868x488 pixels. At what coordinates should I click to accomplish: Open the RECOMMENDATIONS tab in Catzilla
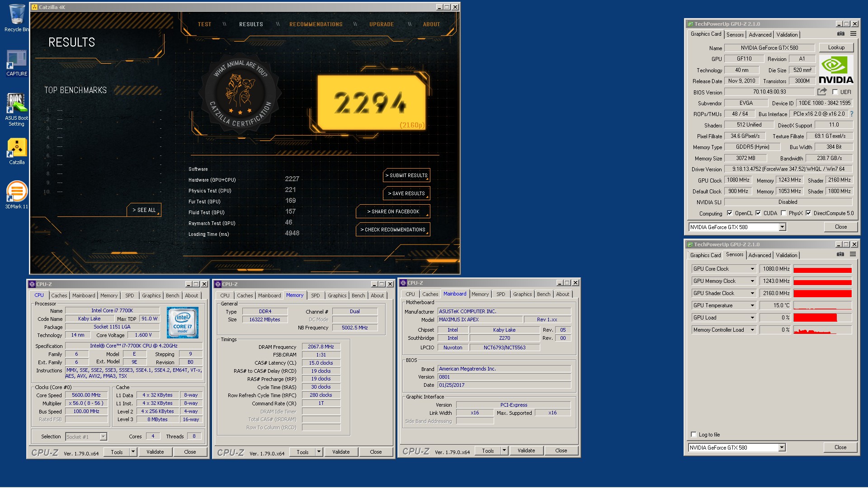316,24
